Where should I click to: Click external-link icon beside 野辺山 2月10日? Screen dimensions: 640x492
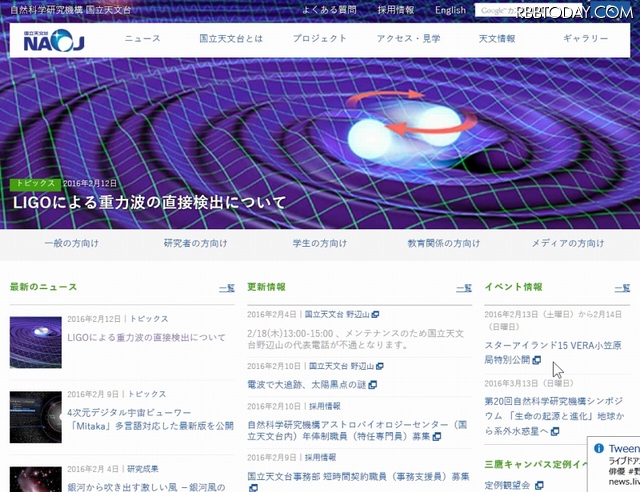[x=380, y=367]
